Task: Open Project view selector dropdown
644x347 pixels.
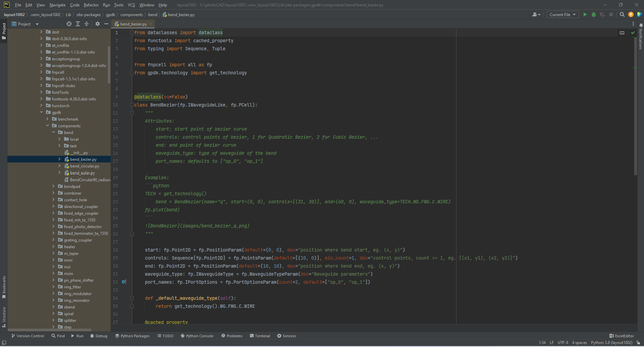Action: [25, 24]
